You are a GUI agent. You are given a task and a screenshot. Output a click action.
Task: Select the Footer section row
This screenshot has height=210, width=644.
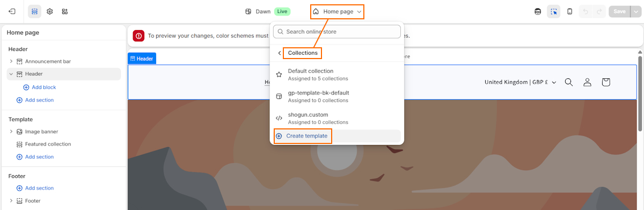tap(64, 201)
